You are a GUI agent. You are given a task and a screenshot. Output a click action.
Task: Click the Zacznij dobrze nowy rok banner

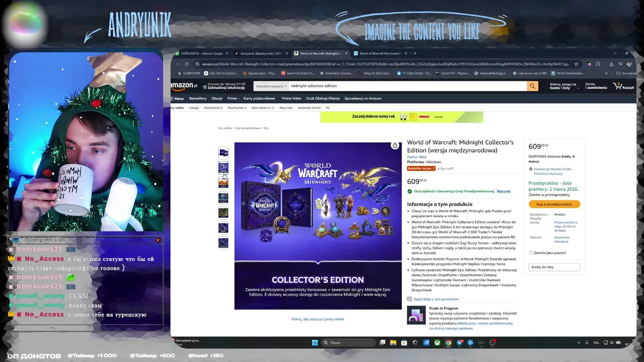click(401, 117)
